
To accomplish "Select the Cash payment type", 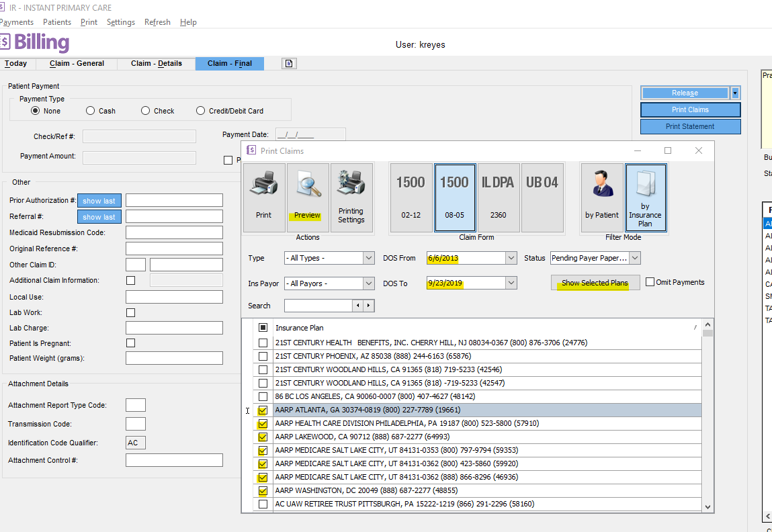I will [91, 111].
